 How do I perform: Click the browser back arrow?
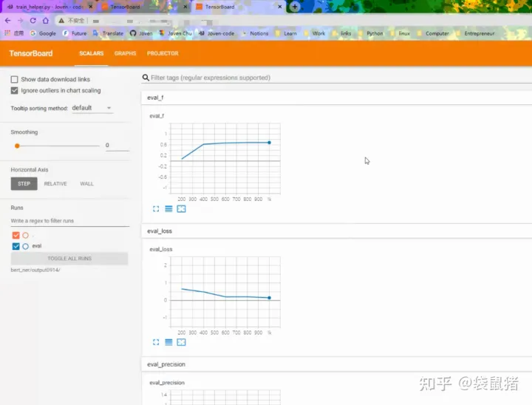click(8, 21)
